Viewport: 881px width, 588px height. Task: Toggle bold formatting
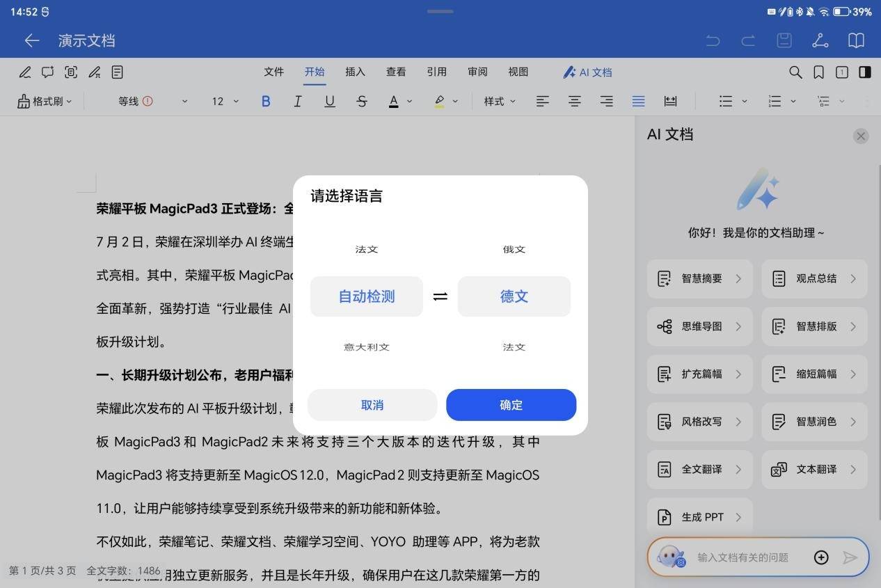265,102
